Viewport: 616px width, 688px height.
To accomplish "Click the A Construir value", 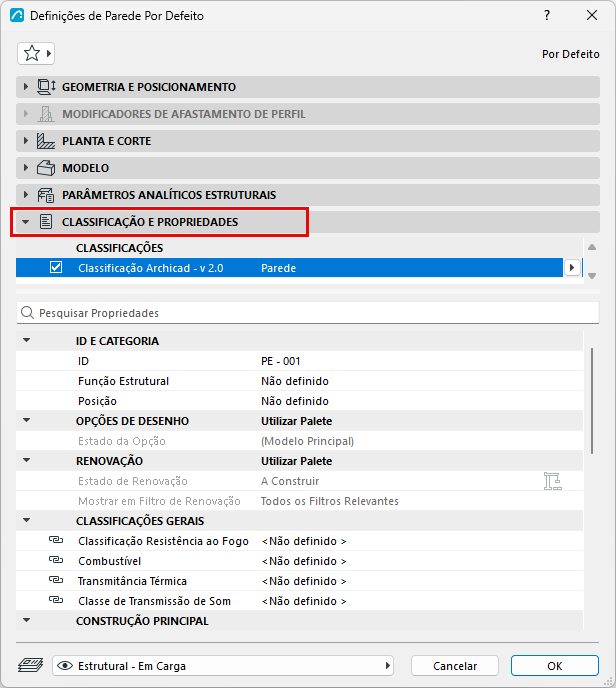I will pyautogui.click(x=290, y=481).
